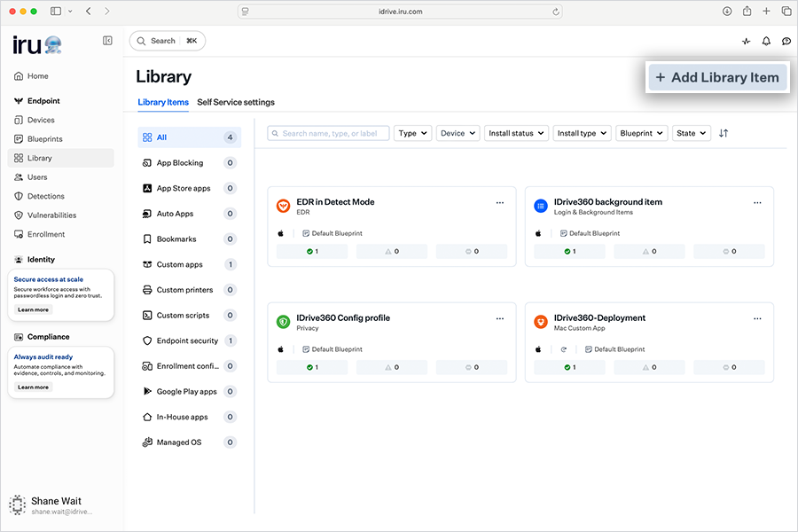Screen dimensions: 798x532
Task: Click the Apple icon on IDrive360-Deployment card
Action: tap(538, 349)
